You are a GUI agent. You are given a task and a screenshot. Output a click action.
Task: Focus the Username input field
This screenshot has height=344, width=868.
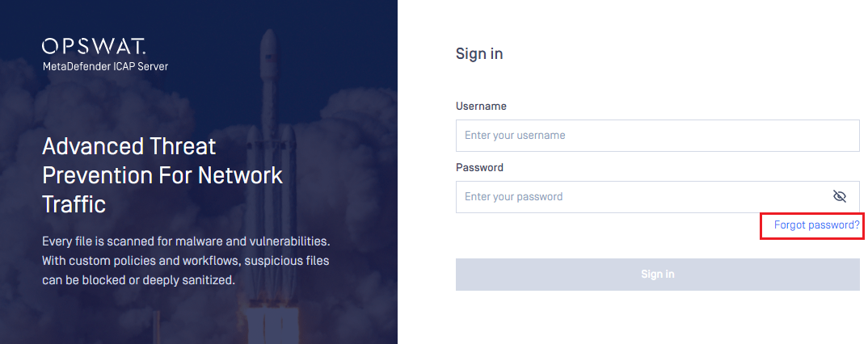coord(658,136)
